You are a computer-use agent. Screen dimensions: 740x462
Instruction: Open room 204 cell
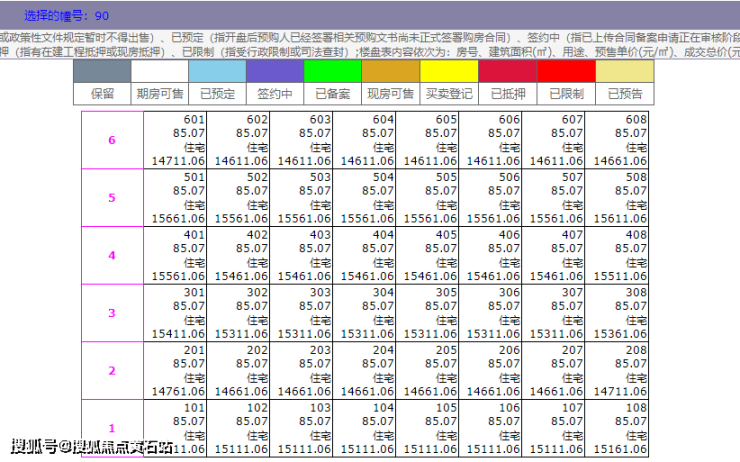coord(364,370)
